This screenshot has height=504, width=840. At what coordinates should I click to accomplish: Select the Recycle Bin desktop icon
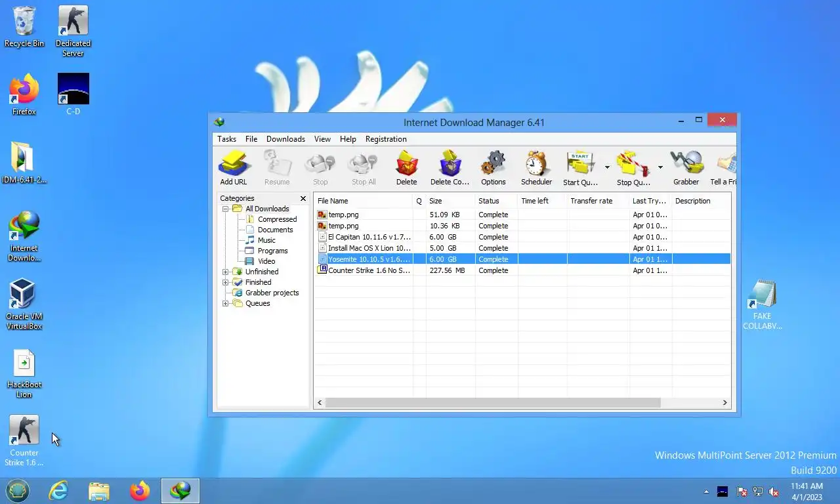(x=24, y=27)
